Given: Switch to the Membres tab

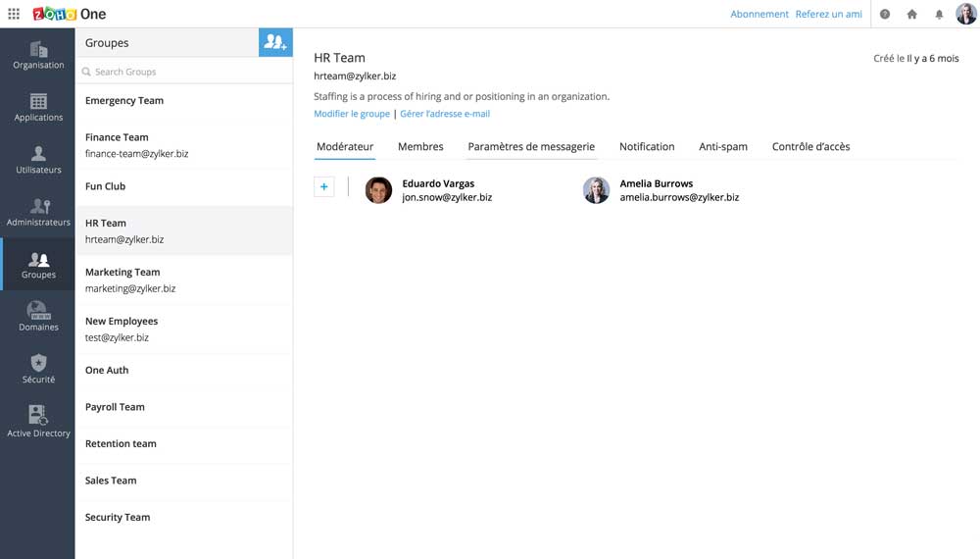Looking at the screenshot, I should (x=420, y=146).
